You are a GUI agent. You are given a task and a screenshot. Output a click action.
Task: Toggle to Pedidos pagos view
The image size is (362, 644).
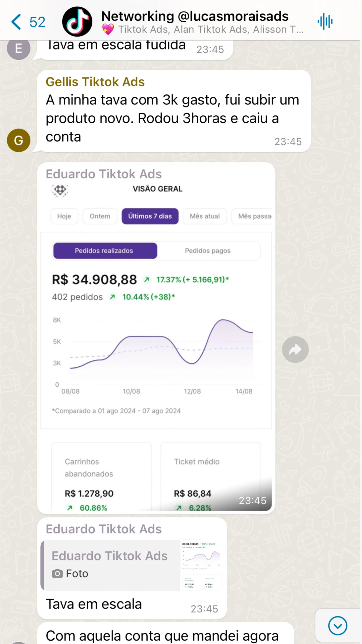pyautogui.click(x=208, y=251)
